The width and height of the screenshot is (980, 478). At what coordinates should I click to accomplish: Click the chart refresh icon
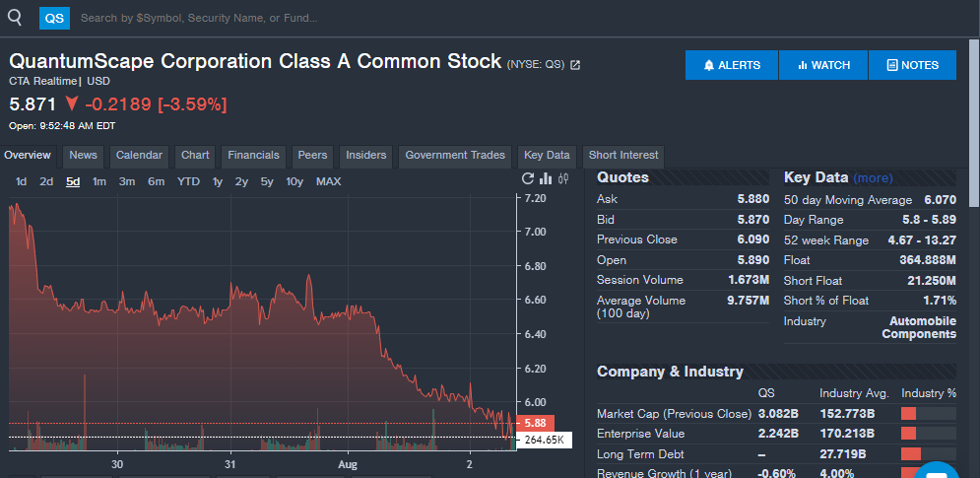(x=528, y=179)
